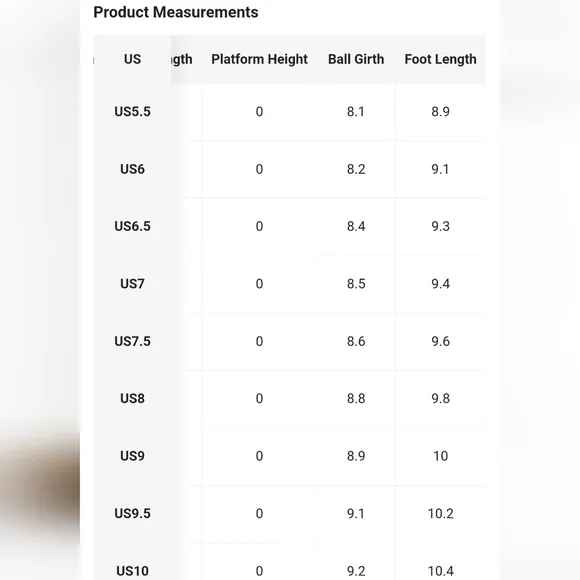Click Ball Girth value 8.8
The height and width of the screenshot is (580, 580).
pyautogui.click(x=356, y=398)
